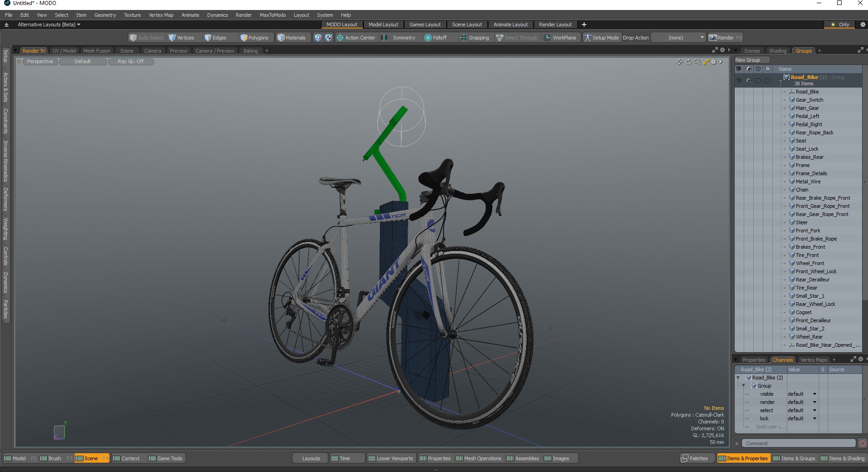The image size is (868, 472).
Task: Toggle Snapping on the toolbar
Action: pyautogui.click(x=475, y=38)
